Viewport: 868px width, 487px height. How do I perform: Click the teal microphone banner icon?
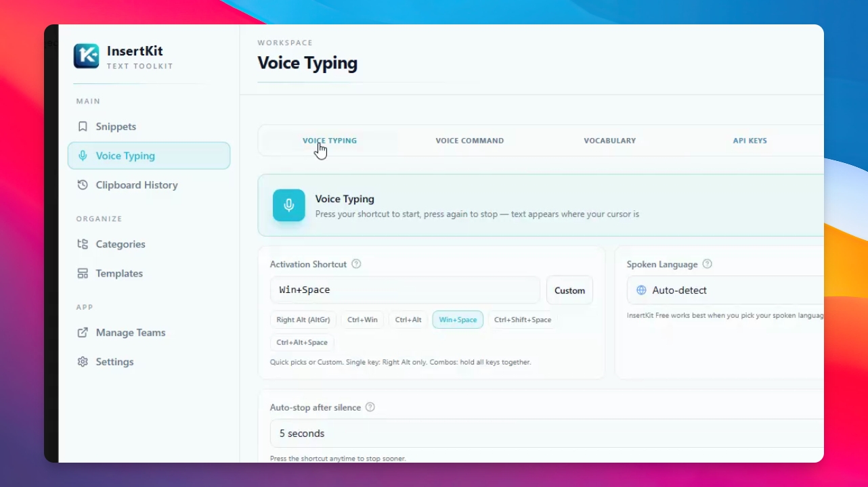(289, 205)
